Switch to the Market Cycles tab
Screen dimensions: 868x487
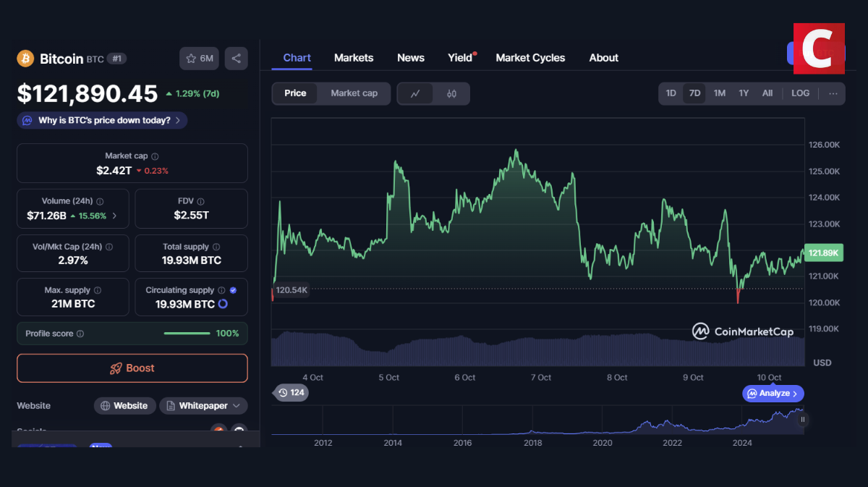tap(530, 58)
